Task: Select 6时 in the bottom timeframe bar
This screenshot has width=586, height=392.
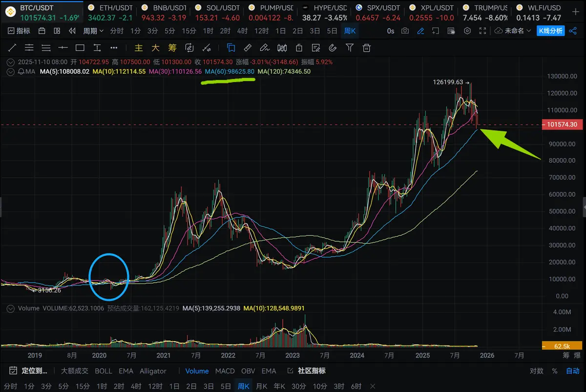Action: [x=357, y=386]
